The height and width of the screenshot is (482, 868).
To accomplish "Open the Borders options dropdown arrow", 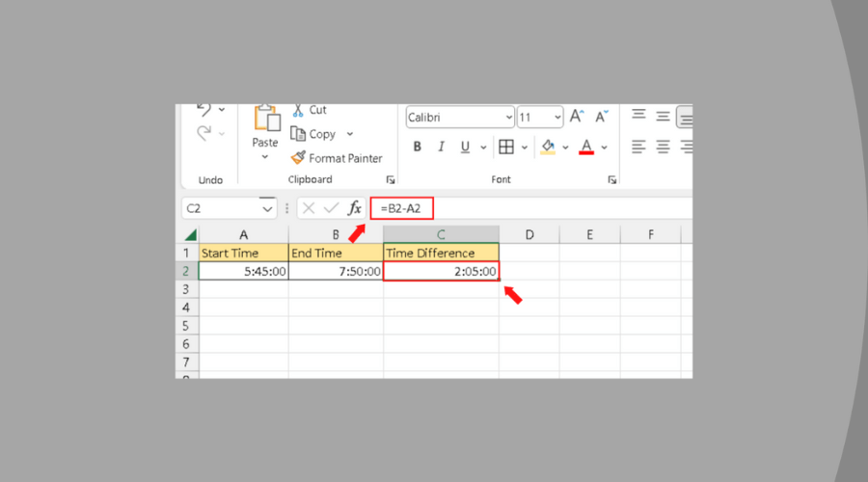I will (525, 147).
